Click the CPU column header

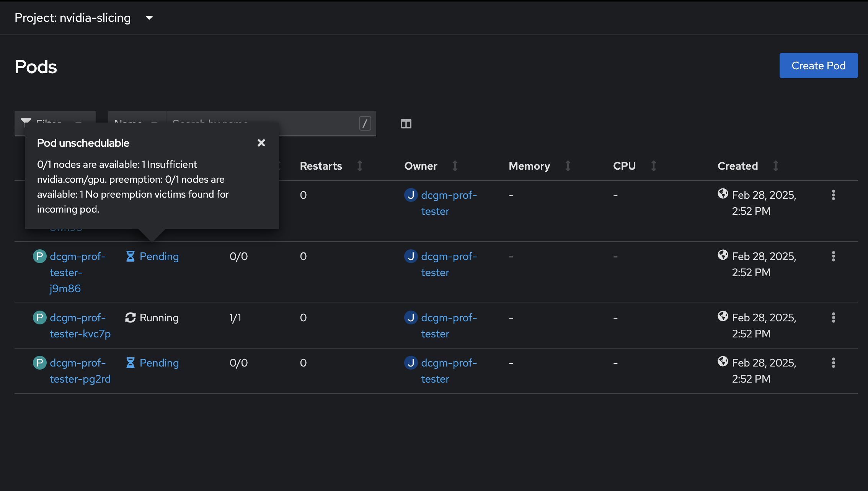pos(624,166)
